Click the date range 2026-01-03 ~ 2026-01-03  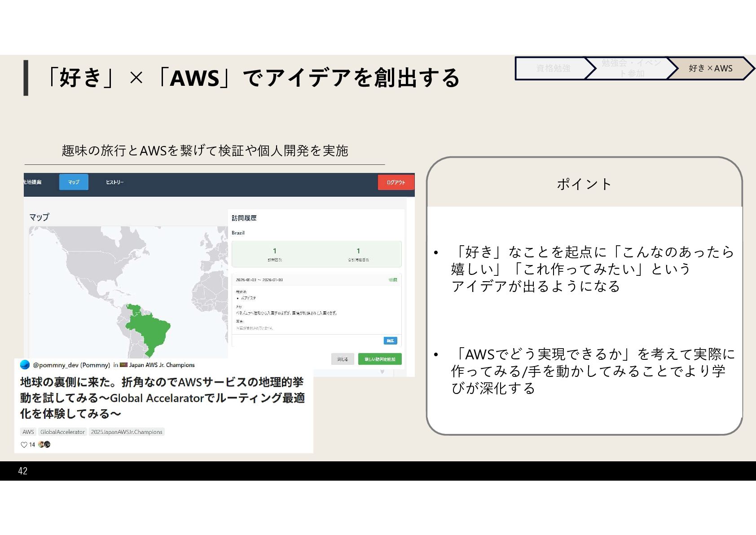(259, 280)
